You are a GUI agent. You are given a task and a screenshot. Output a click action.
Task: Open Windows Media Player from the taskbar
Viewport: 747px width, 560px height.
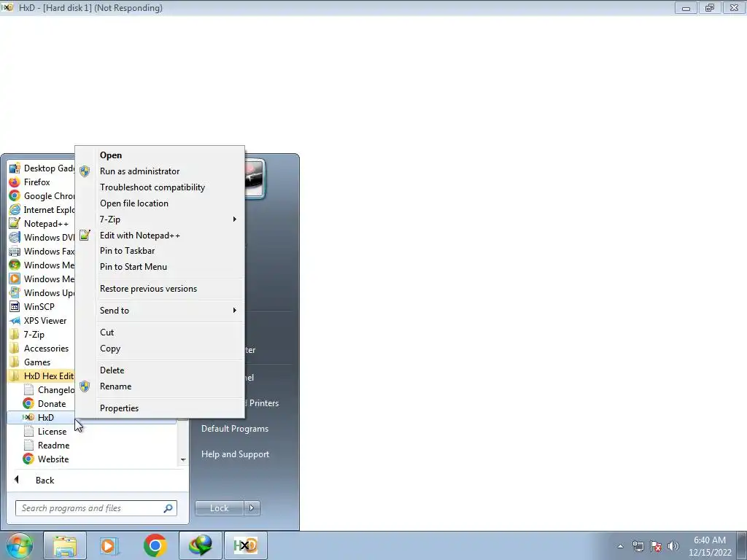(109, 545)
